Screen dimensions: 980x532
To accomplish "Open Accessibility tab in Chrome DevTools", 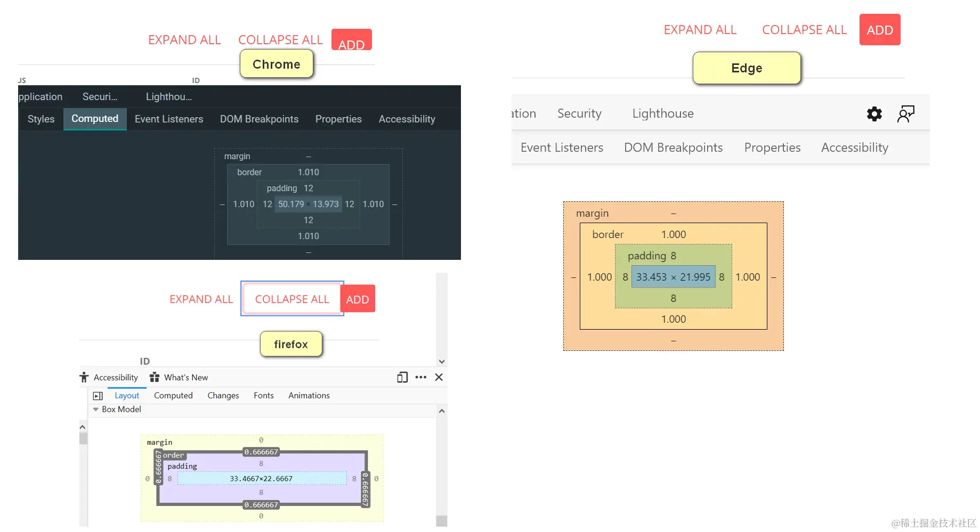I will coord(407,119).
